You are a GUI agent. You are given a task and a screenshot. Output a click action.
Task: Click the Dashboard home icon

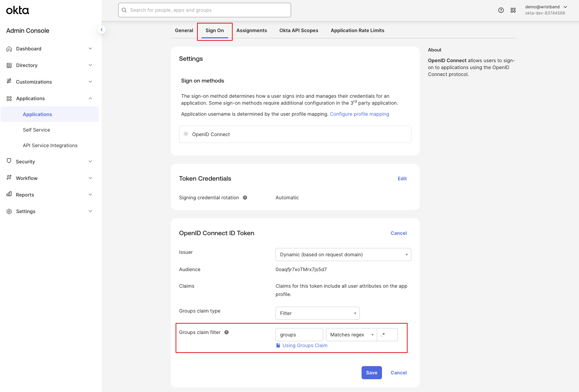(9, 49)
